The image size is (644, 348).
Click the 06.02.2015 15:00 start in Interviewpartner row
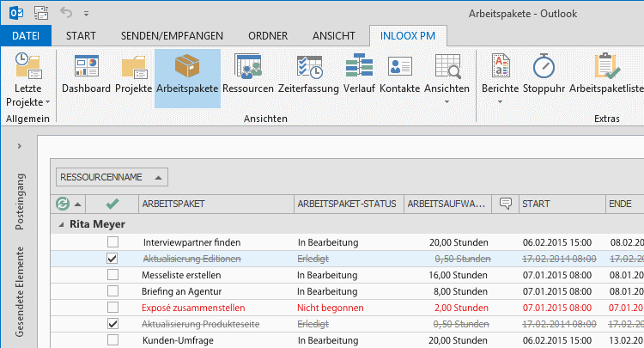pyautogui.click(x=557, y=242)
